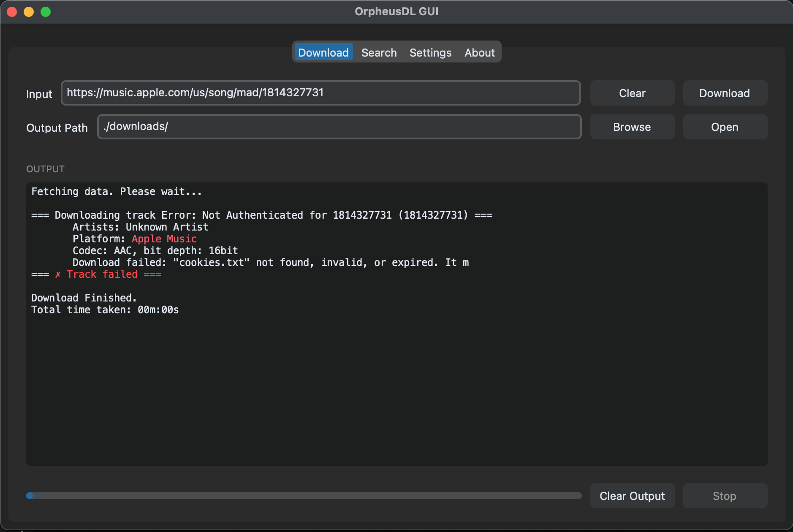Browse for an output folder
The width and height of the screenshot is (793, 532).
click(632, 127)
